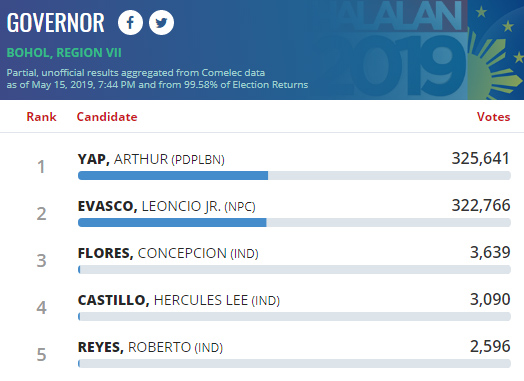524x381 pixels.
Task: Open candidate CASTILLO, HERCULES LEE (IND)
Action: tap(179, 300)
